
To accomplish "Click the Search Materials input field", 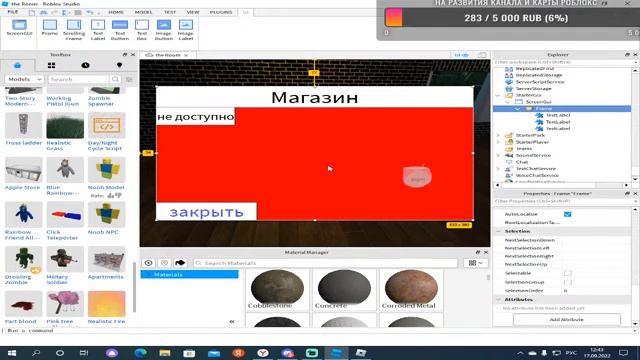I will click(x=325, y=263).
